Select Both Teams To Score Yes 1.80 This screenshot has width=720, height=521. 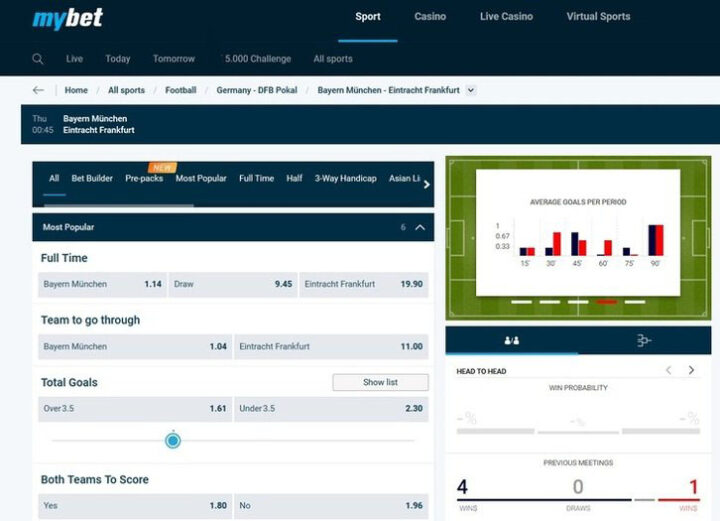click(x=133, y=506)
